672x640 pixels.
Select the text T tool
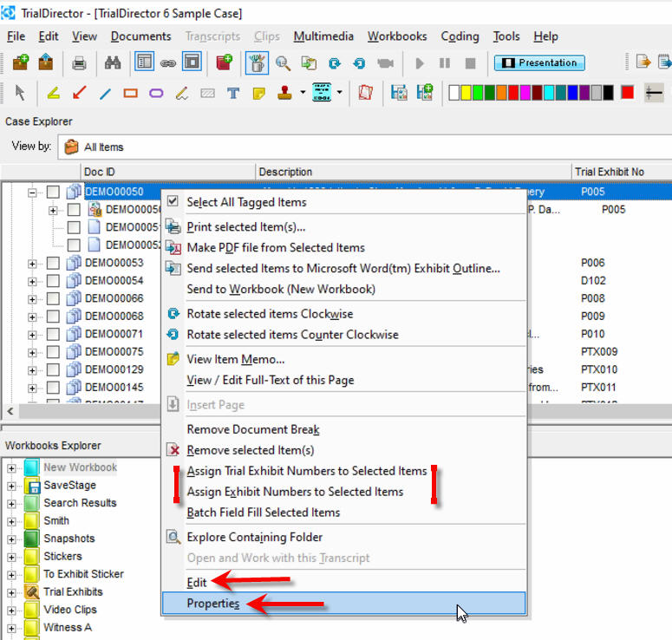coord(233,93)
